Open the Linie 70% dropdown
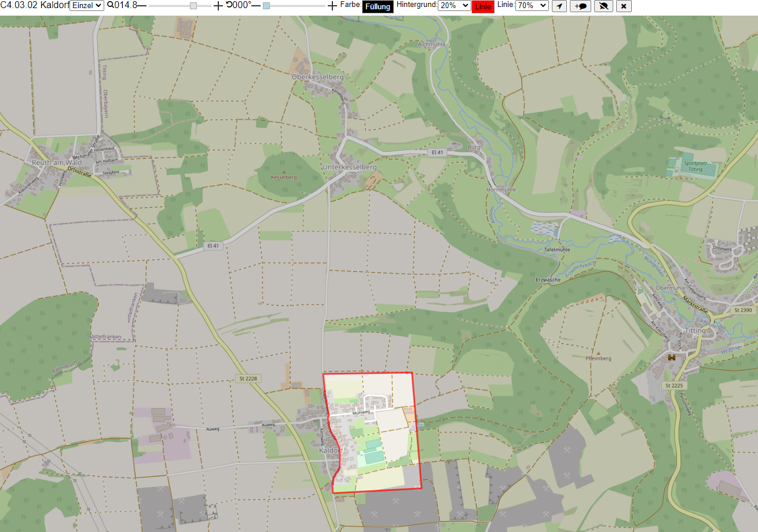Screen dimensions: 758x532 pyautogui.click(x=532, y=5)
